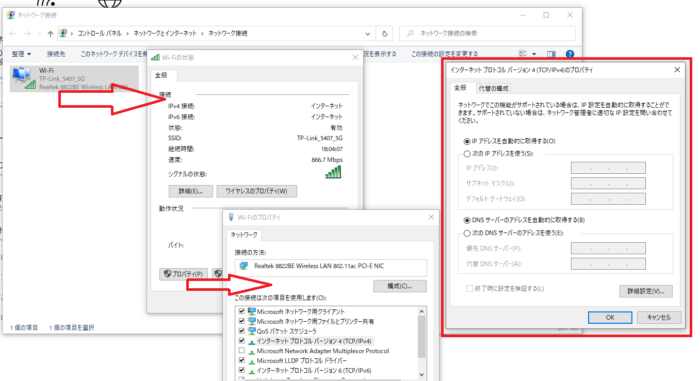Expand the address bar history dropdown

pos(367,33)
